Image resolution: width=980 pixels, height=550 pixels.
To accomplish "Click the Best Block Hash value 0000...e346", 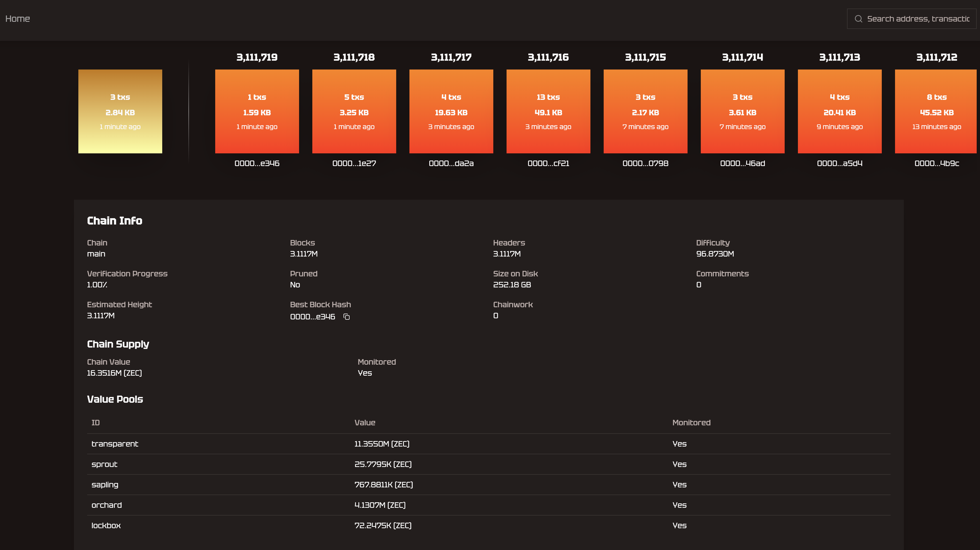I will pyautogui.click(x=312, y=317).
